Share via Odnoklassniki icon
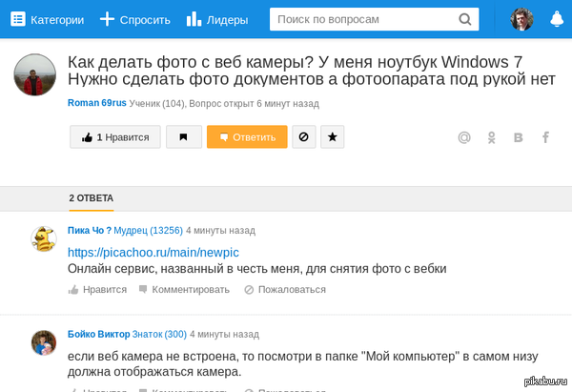 pyautogui.click(x=491, y=137)
